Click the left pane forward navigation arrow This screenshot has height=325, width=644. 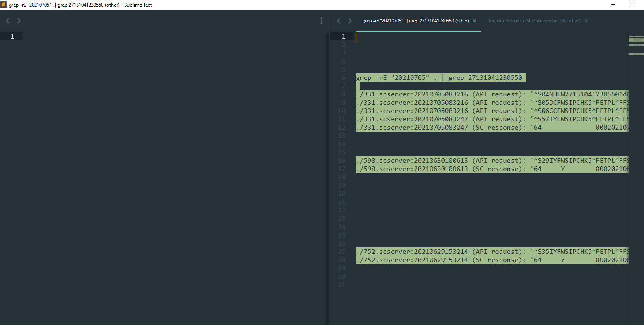point(19,21)
